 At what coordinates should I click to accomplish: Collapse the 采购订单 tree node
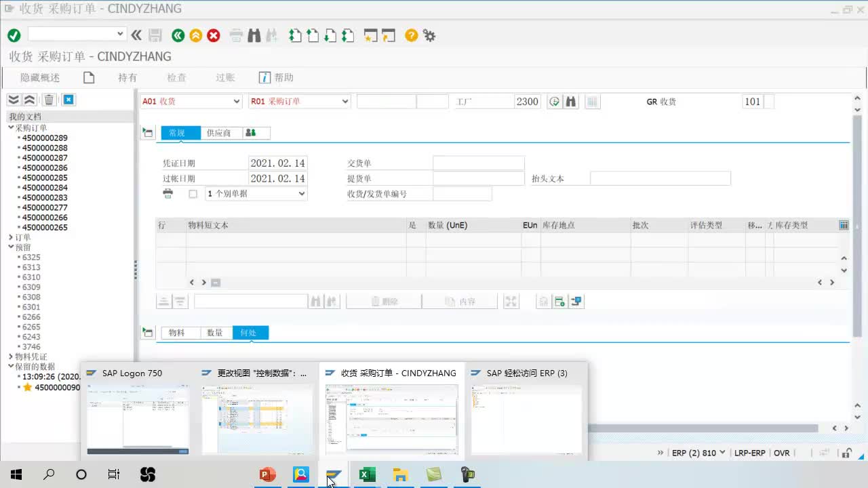[x=11, y=127]
